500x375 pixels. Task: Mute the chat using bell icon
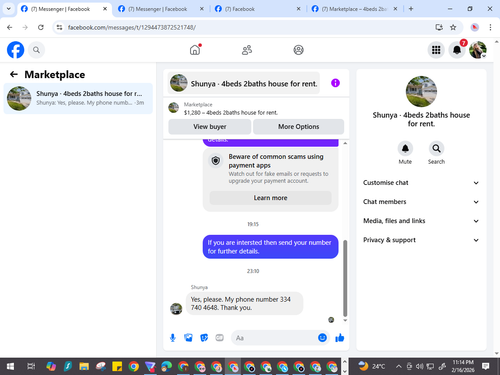tap(405, 149)
